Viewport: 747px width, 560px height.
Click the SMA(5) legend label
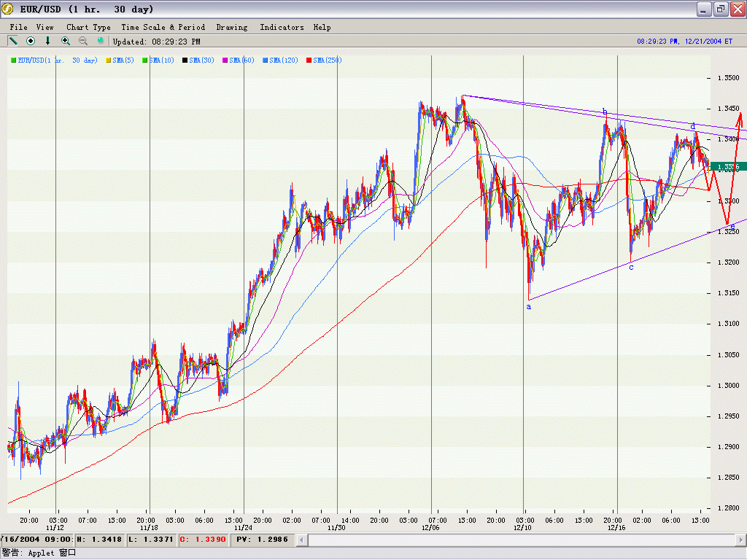click(x=123, y=61)
